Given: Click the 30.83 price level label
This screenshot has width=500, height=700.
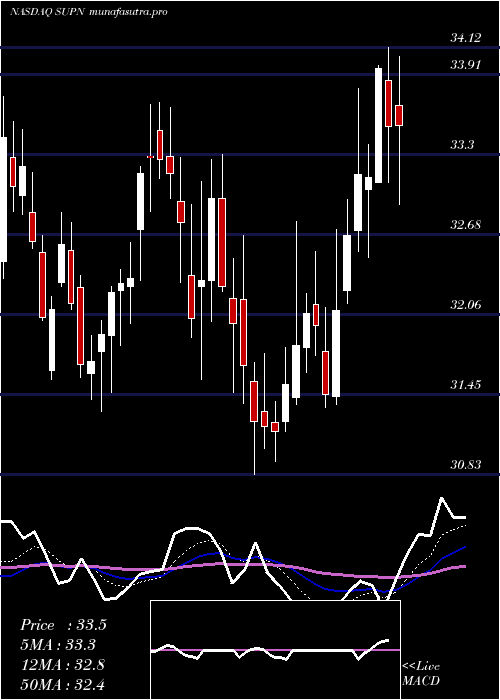Looking at the screenshot, I should [x=466, y=465].
